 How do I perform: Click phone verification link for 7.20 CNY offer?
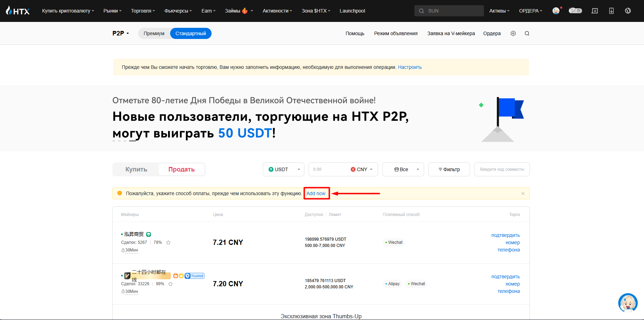pos(506,284)
